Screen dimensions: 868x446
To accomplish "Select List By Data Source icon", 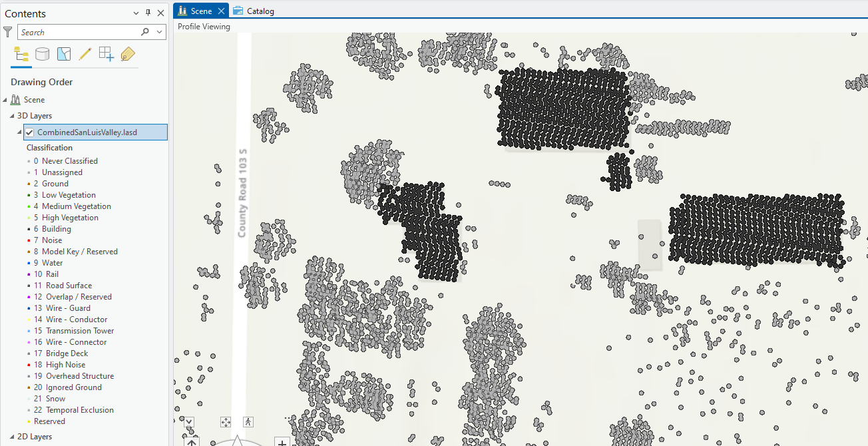I will point(43,55).
